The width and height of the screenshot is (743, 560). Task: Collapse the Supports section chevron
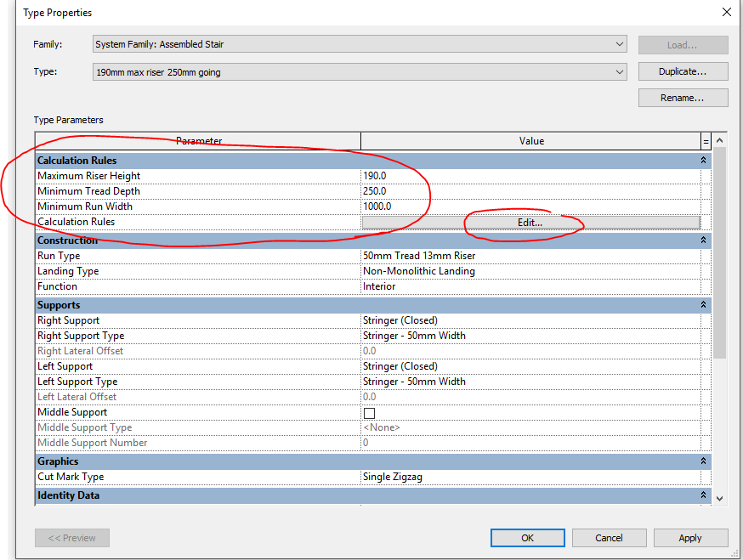pos(703,304)
